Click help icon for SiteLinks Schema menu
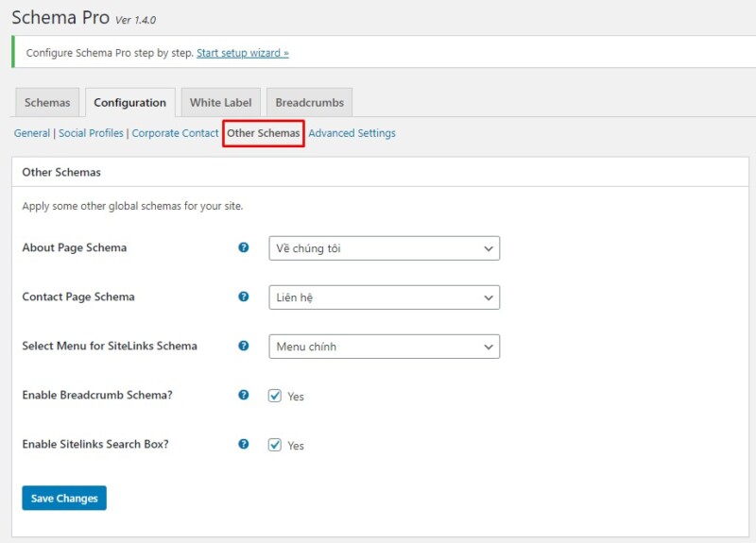This screenshot has height=543, width=756. click(244, 346)
